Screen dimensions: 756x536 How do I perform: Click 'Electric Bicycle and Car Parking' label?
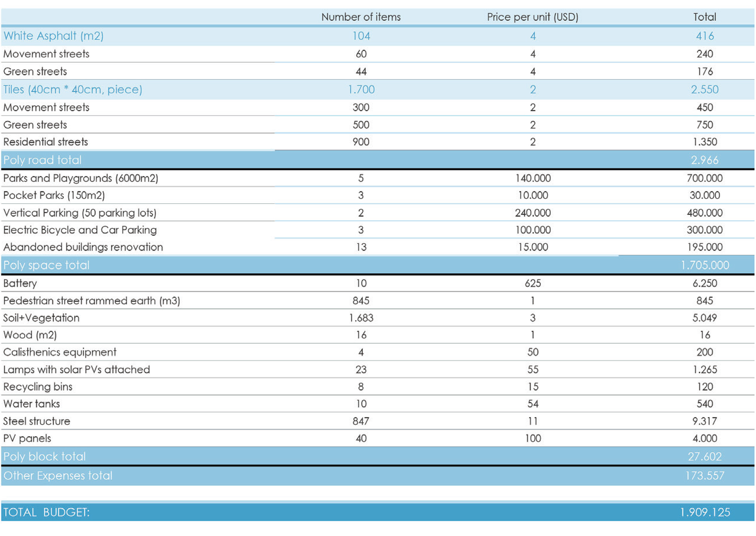pos(80,230)
